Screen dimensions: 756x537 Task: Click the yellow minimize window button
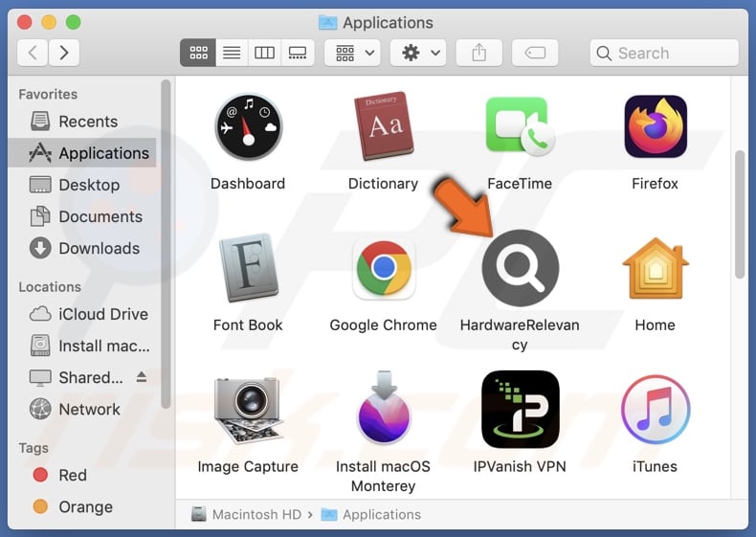point(49,22)
